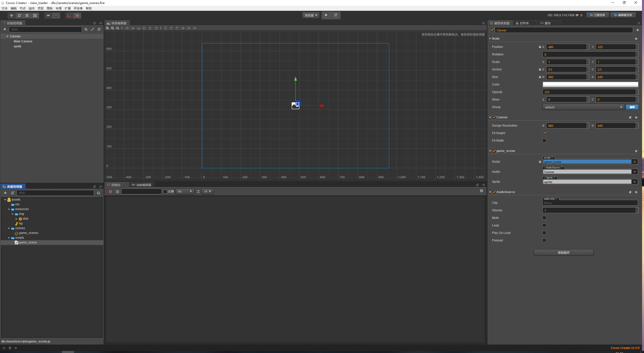Click the 工程目录 button
This screenshot has height=353, width=644.
tap(598, 15)
